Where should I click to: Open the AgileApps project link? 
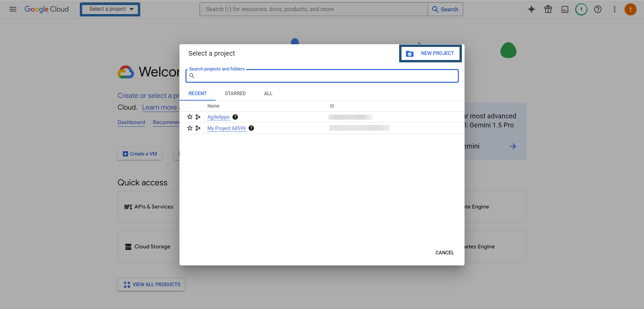218,117
